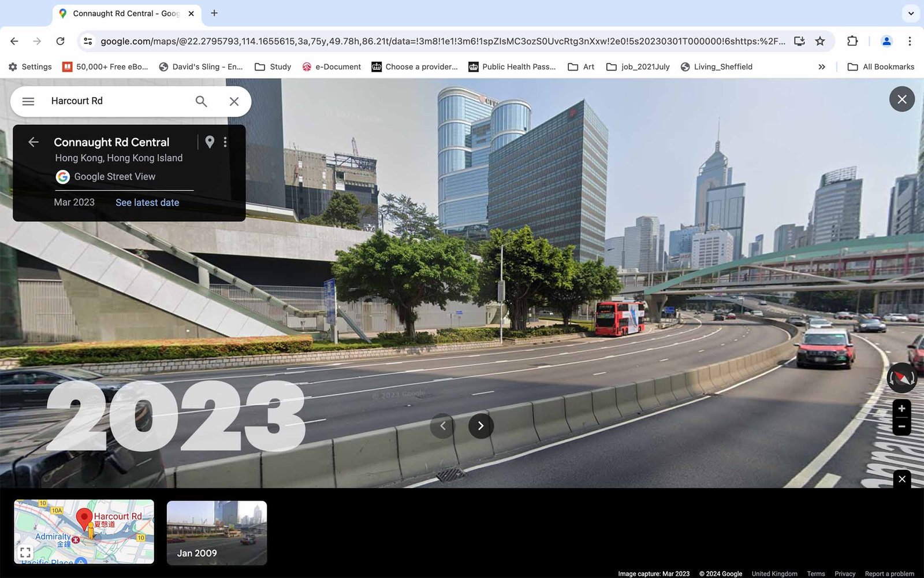Click the search magnifier icon
The image size is (924, 578).
point(201,101)
